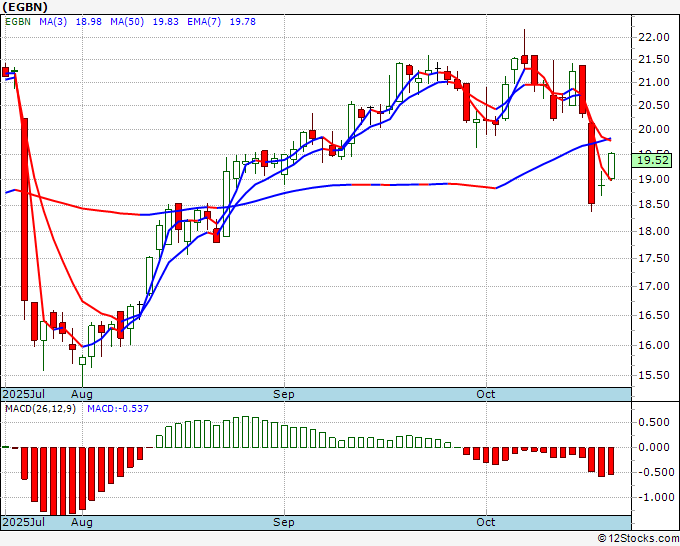The image size is (680, 546).
Task: Select the 16.50 price axis label
Action: pyautogui.click(x=654, y=316)
